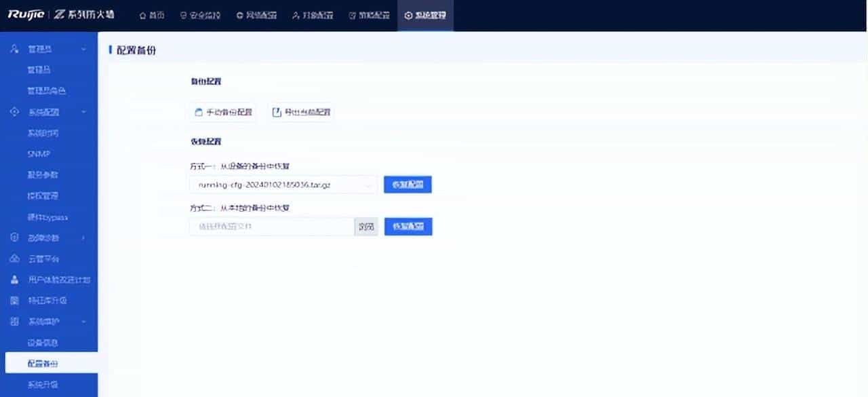This screenshot has height=397, width=868.
Task: Click the security monitoring shield icon in top nav
Action: click(x=184, y=15)
